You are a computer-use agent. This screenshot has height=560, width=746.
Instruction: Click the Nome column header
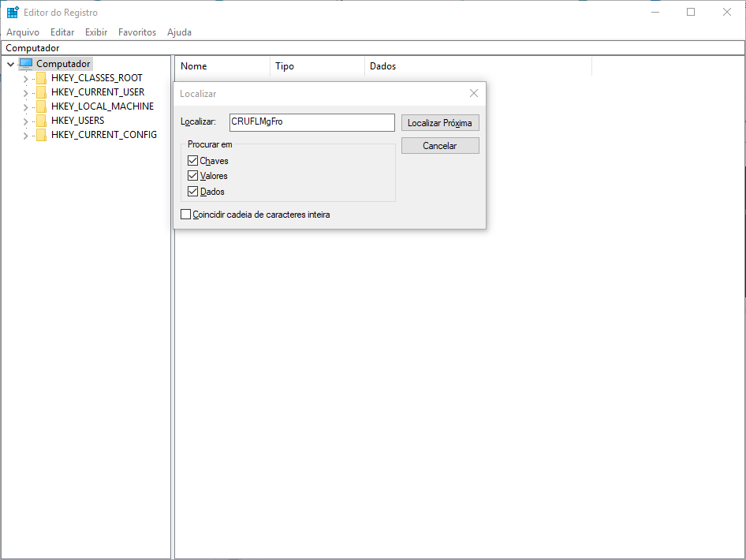(x=222, y=66)
